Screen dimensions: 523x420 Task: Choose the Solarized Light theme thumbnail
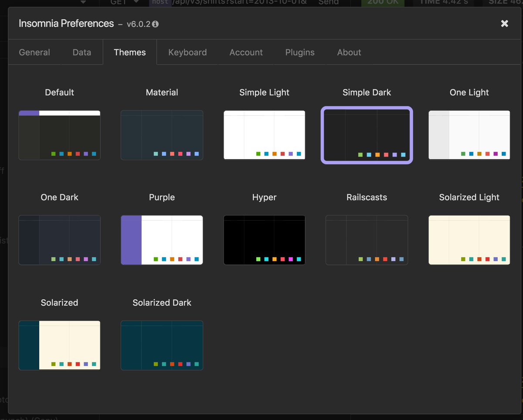click(x=469, y=240)
